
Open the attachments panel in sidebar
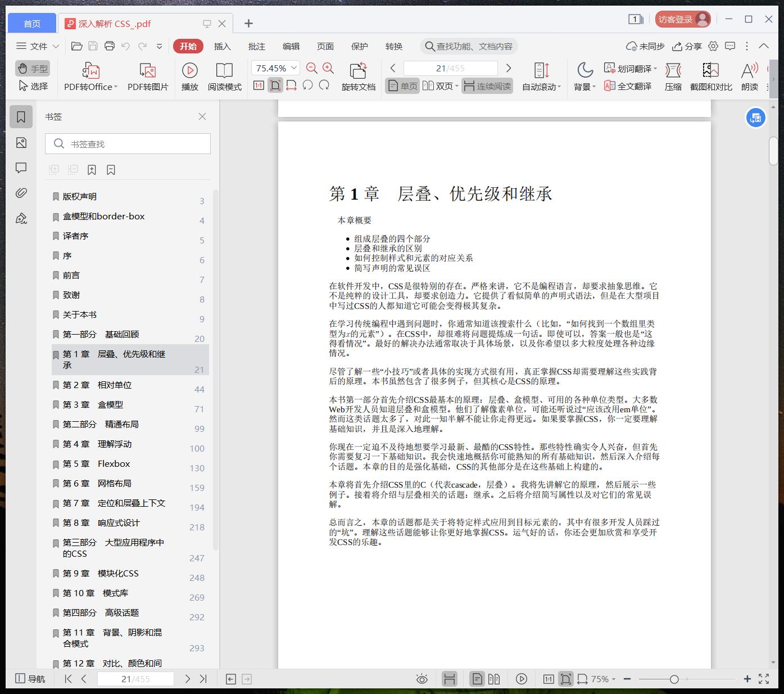[21, 193]
